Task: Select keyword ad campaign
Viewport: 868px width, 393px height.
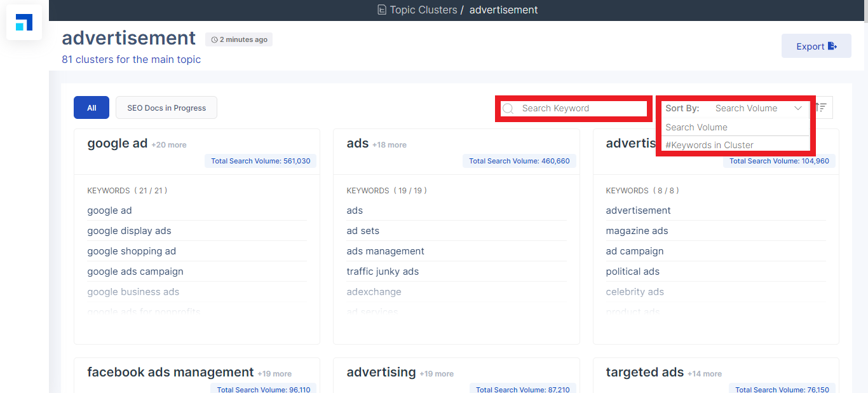Action: point(635,251)
